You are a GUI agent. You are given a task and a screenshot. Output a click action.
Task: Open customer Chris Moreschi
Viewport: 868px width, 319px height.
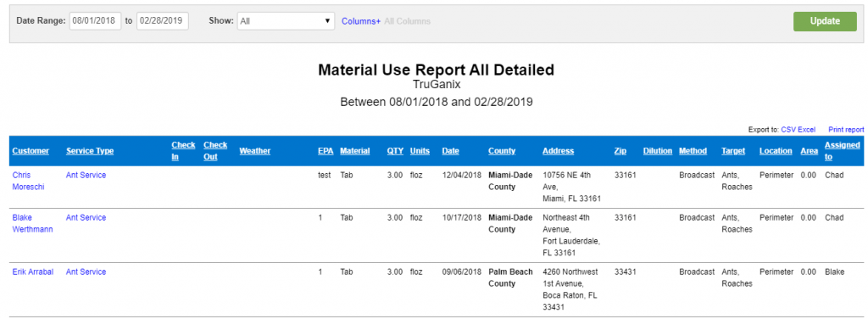click(x=28, y=181)
